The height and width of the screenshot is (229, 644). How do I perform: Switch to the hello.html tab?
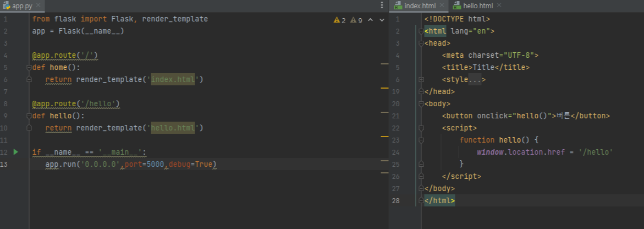(478, 6)
